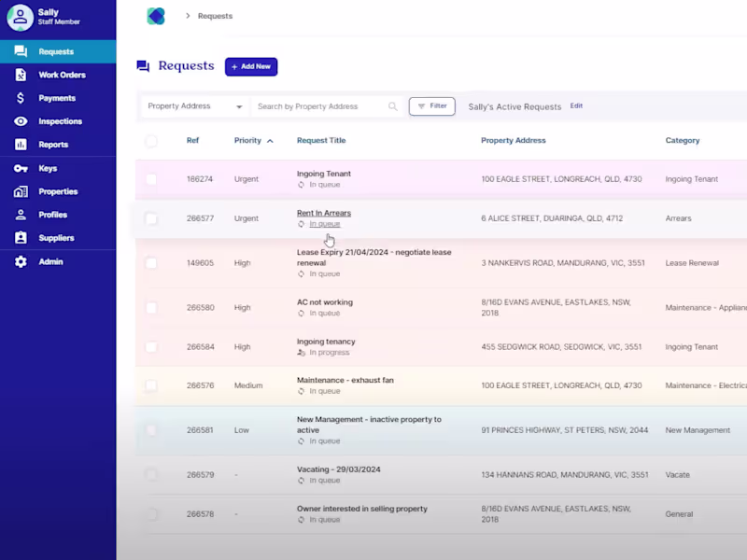
Task: Sort by Ref column header
Action: tap(192, 141)
